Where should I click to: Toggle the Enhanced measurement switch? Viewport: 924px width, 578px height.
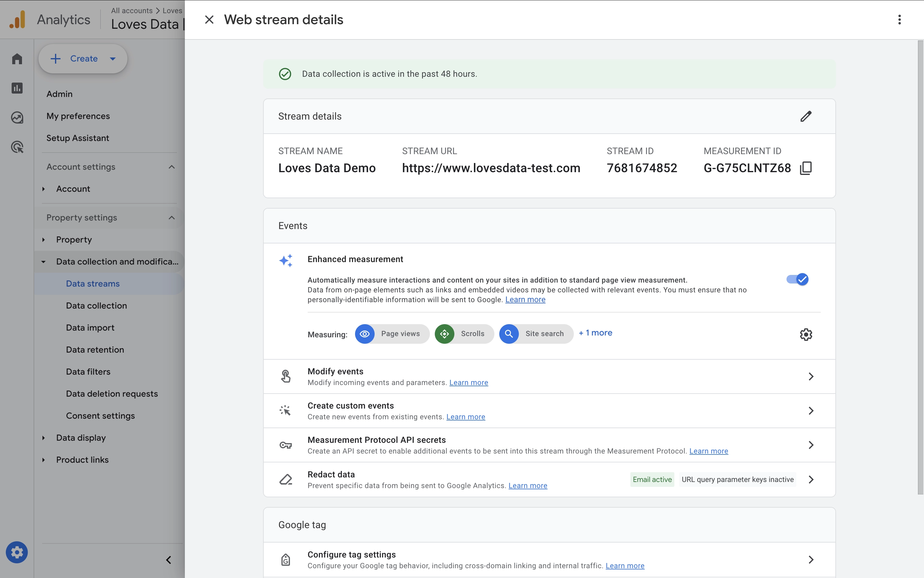pyautogui.click(x=797, y=280)
